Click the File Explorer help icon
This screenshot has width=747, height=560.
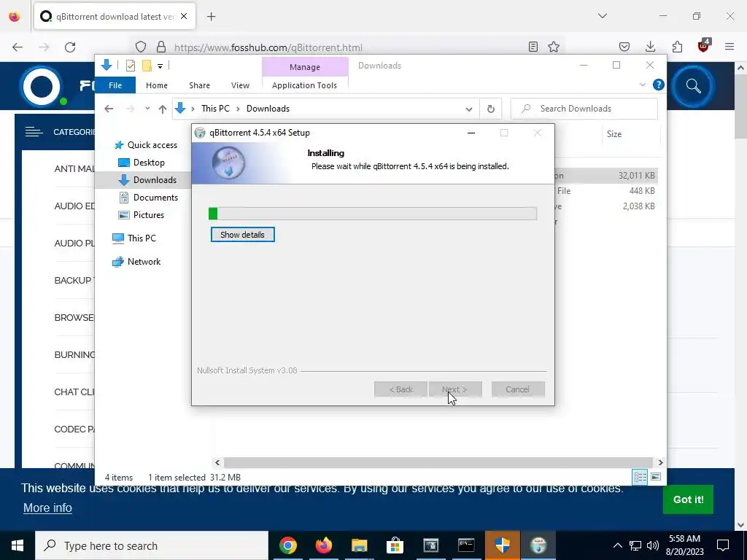[659, 85]
